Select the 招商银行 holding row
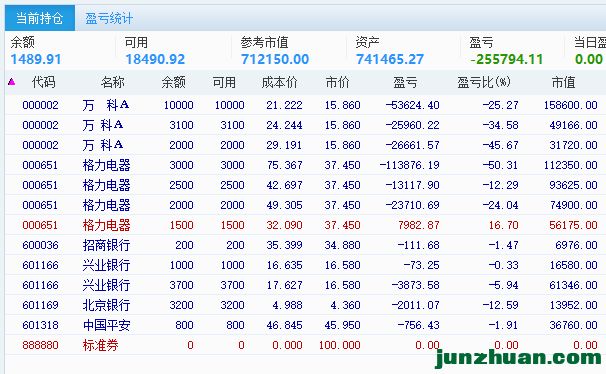This screenshot has height=374, width=606. (x=305, y=245)
